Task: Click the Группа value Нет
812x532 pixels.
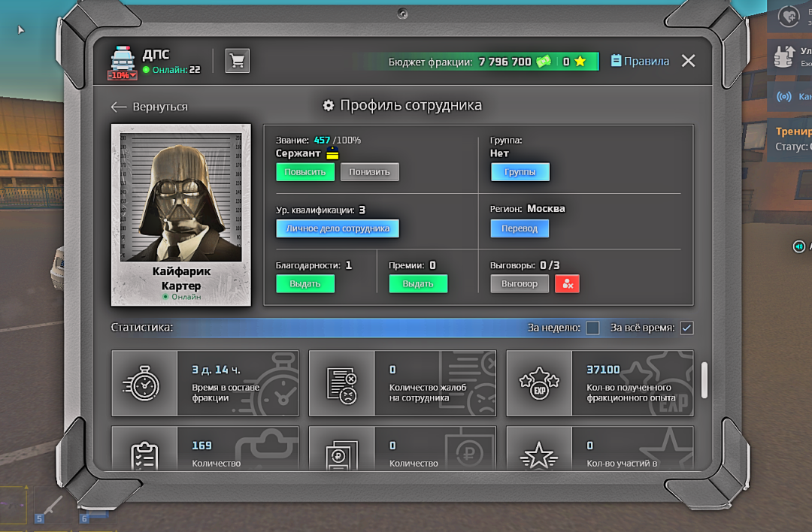Action: point(499,153)
